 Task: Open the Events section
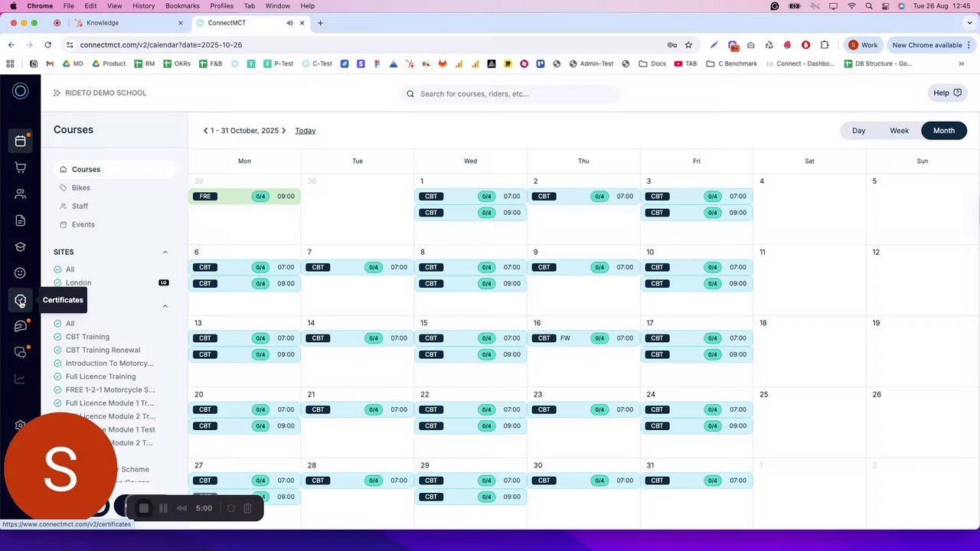[x=83, y=224]
